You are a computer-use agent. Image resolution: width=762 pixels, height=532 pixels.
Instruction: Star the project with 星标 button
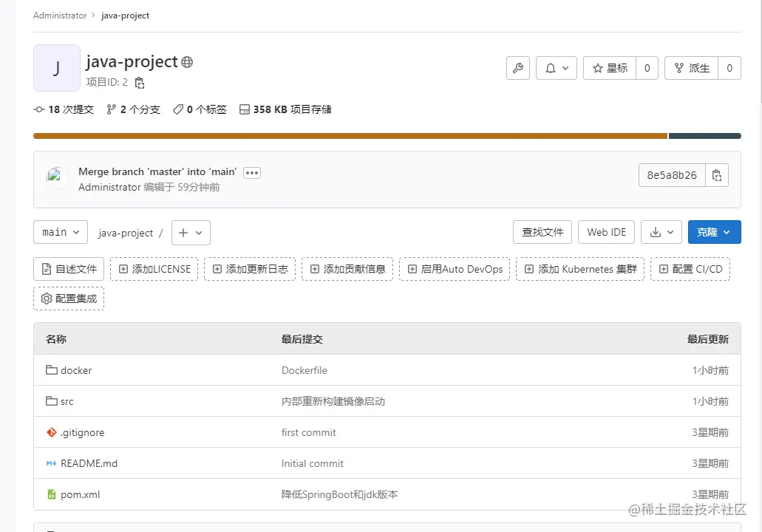tap(610, 68)
